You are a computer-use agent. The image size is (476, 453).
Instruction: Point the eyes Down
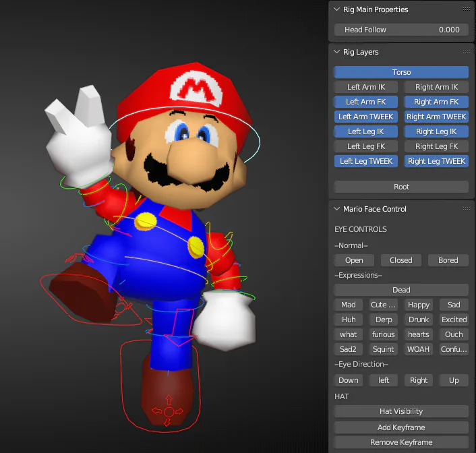tap(348, 380)
